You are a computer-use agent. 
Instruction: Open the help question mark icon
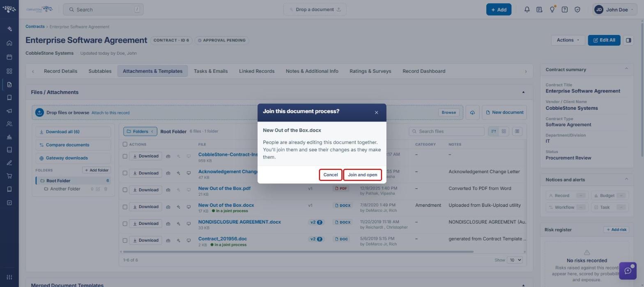565,9
